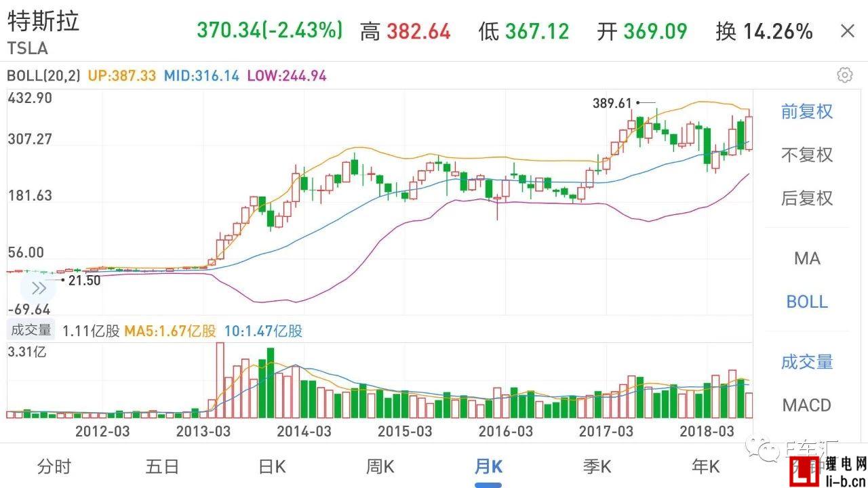This screenshot has width=868, height=488.
Task: Click the open value 369.09
Action: (655, 31)
